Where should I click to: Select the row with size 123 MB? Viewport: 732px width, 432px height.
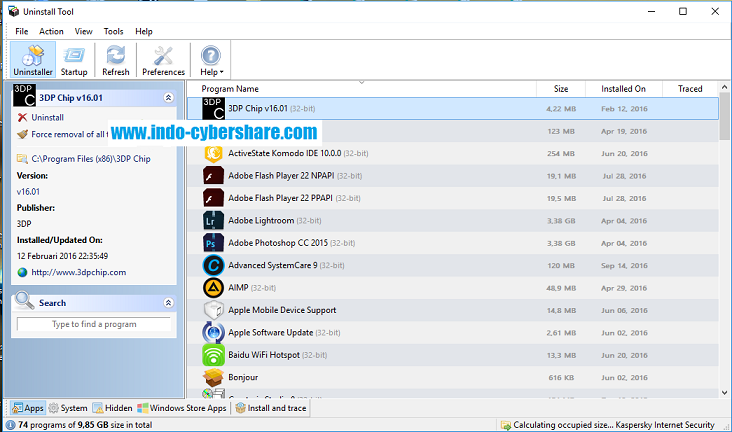(453, 131)
